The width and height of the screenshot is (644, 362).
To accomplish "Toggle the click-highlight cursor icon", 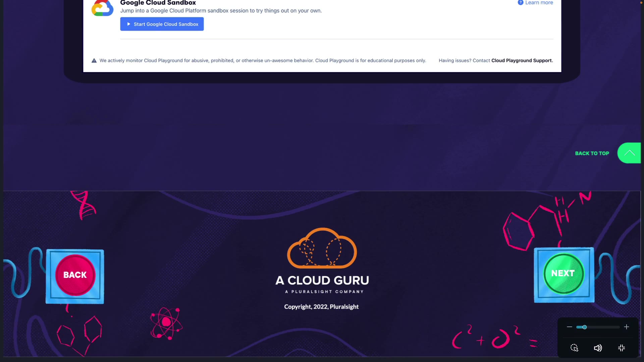I will pos(574,348).
